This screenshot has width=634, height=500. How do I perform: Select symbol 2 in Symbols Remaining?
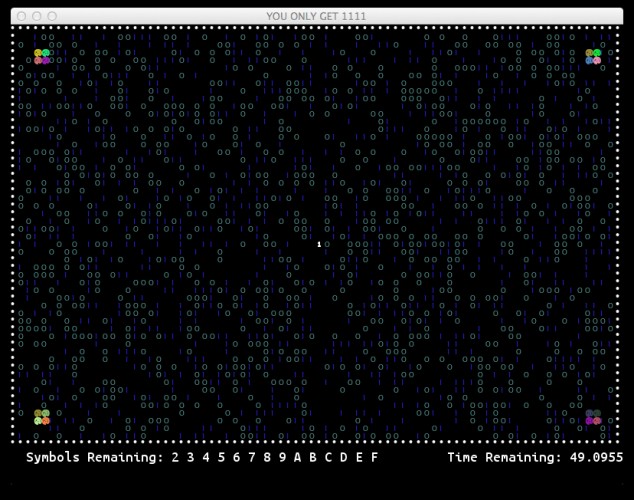coord(175,457)
